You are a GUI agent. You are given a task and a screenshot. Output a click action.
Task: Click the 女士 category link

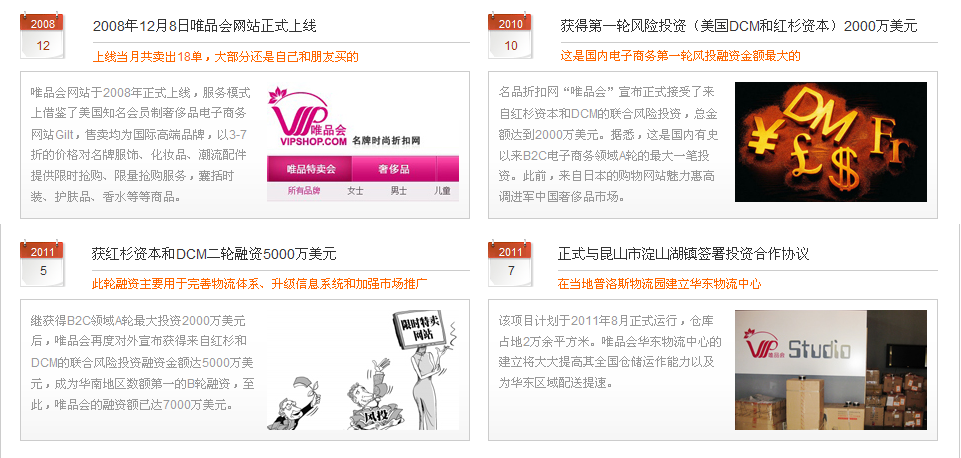[355, 191]
